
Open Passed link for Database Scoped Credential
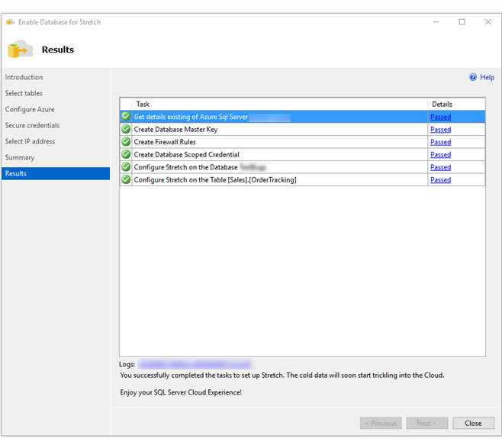click(x=440, y=155)
